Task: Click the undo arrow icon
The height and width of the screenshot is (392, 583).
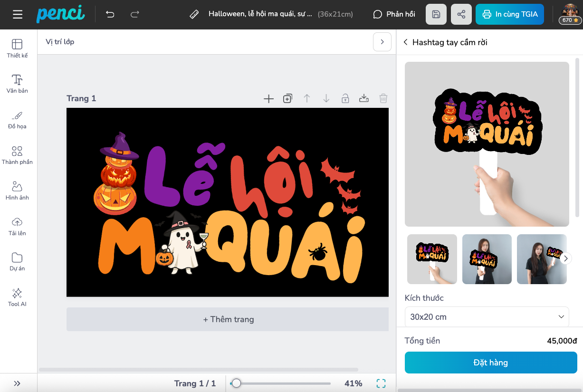Action: pos(110,14)
